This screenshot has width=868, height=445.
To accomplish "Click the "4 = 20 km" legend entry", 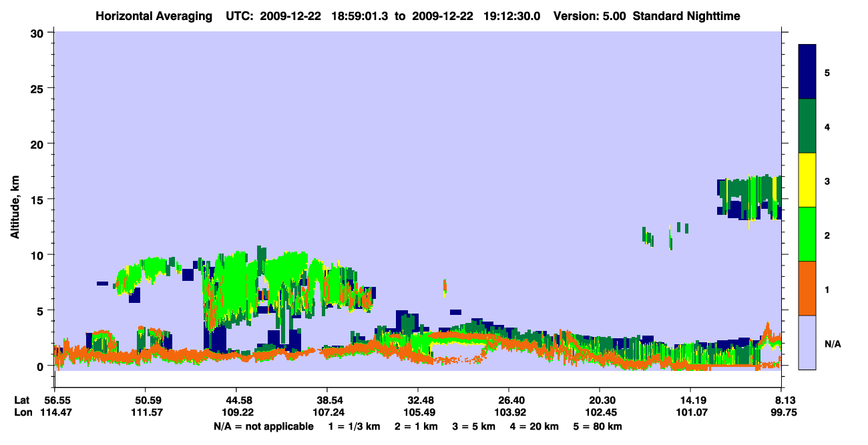I will 535,426.
